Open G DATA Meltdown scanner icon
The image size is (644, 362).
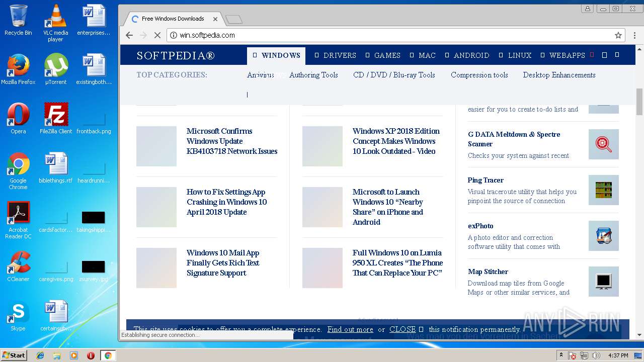coord(604,144)
